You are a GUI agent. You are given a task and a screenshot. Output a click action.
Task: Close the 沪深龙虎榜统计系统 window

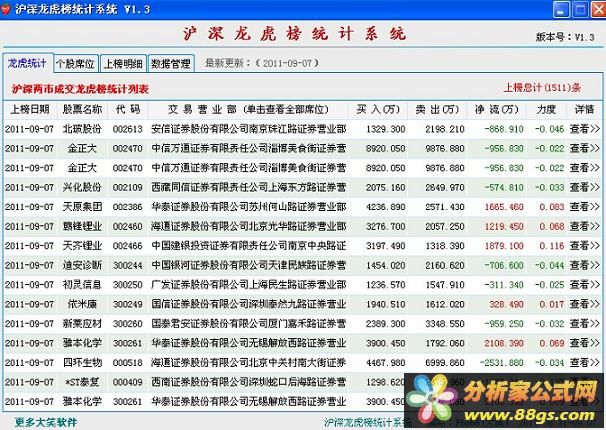tap(598, 9)
